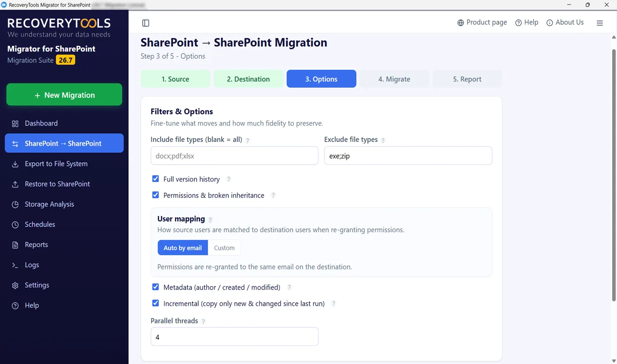Click help hint beside Incremental option
The height and width of the screenshot is (364, 617).
coord(334,304)
